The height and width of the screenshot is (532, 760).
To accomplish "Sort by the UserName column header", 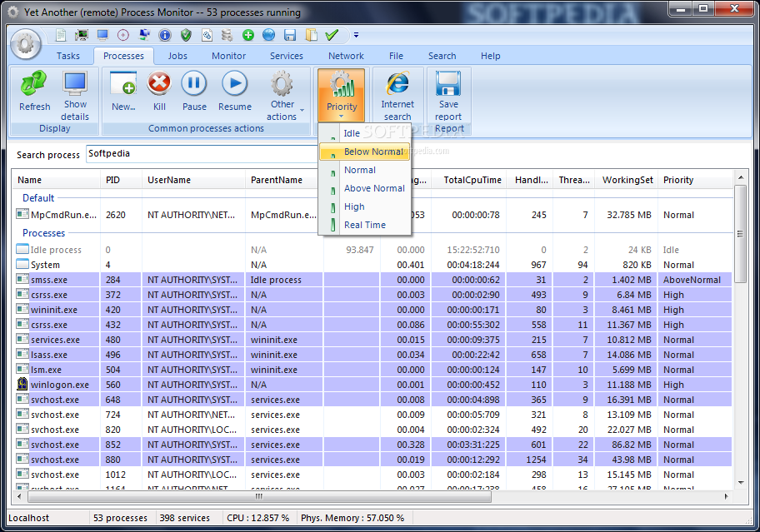I will (193, 180).
